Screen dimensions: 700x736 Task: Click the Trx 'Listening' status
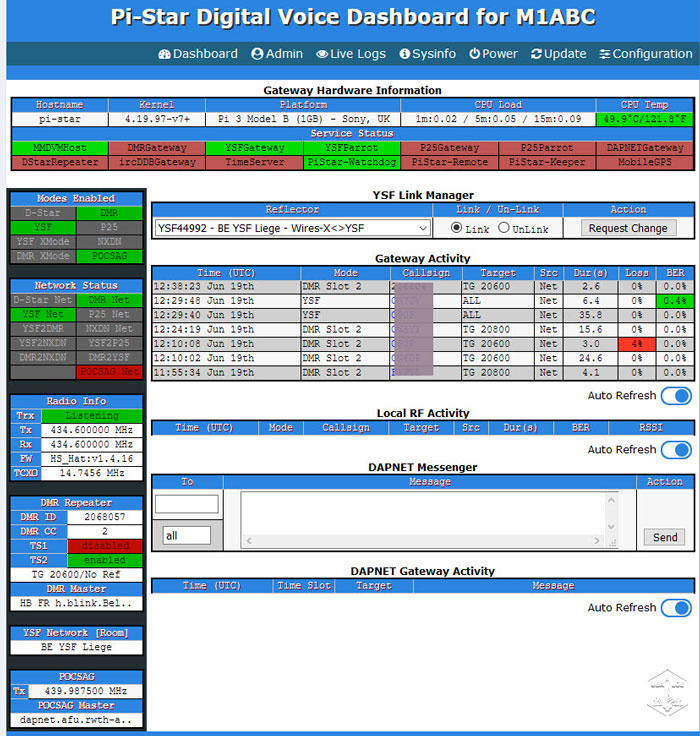click(92, 415)
